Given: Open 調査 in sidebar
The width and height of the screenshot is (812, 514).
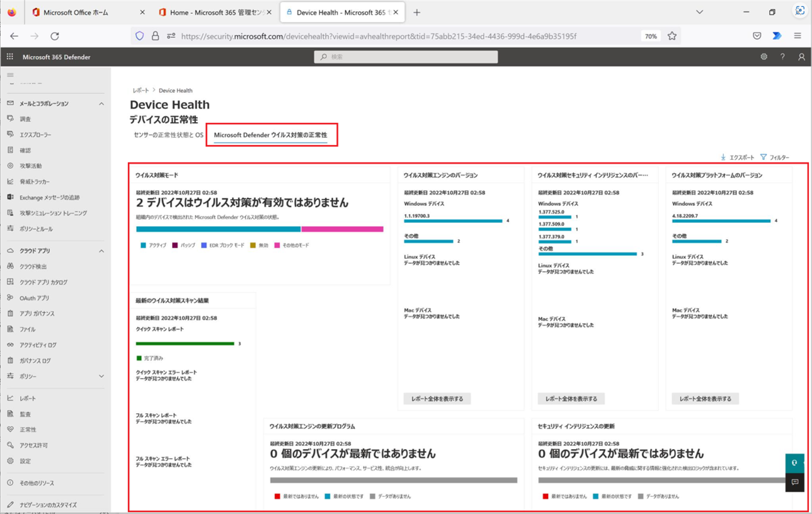Looking at the screenshot, I should pos(25,119).
